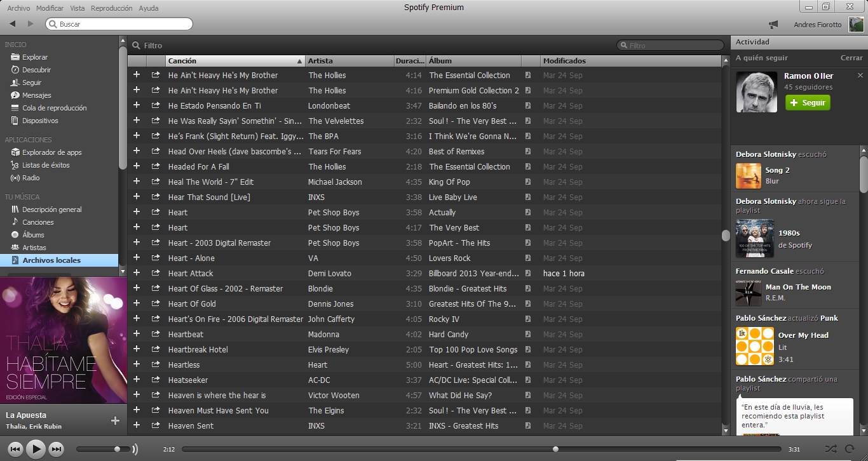Click the Buscar search field

(x=119, y=24)
